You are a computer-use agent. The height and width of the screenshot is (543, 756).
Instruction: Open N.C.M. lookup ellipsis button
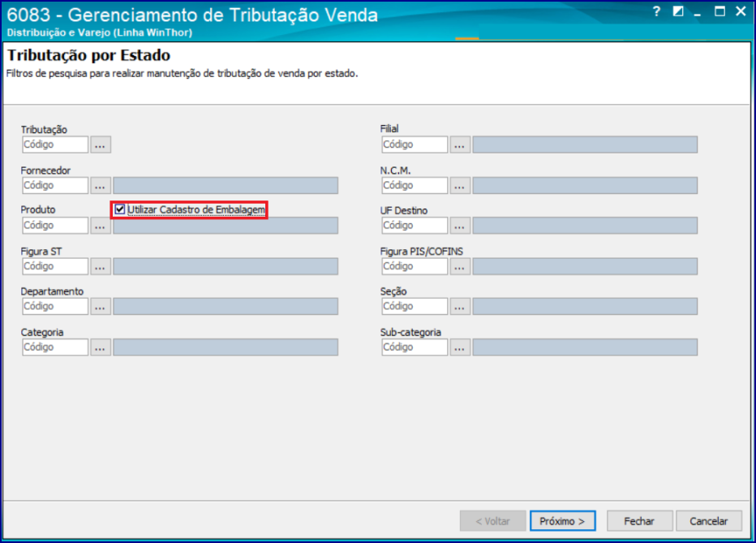pos(460,186)
